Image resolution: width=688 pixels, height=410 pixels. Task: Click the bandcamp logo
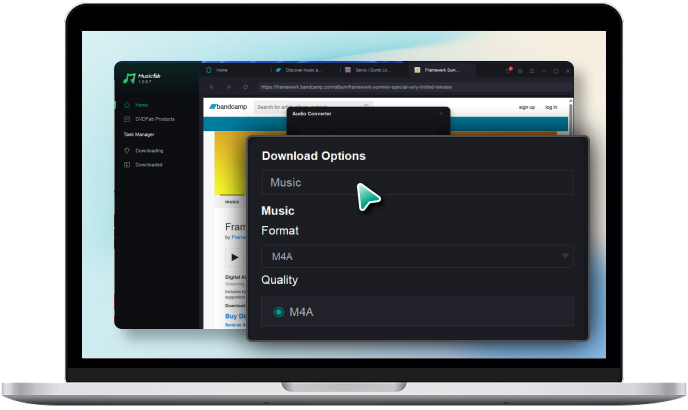pyautogui.click(x=228, y=107)
